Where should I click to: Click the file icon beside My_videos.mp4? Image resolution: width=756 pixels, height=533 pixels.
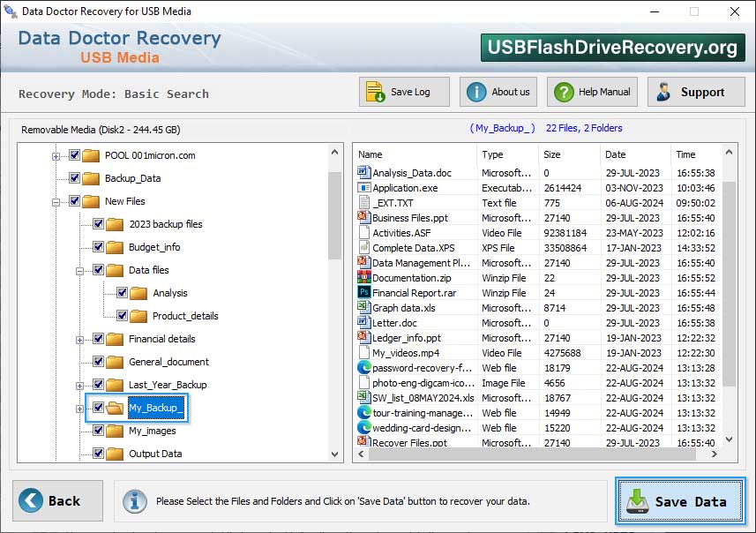[363, 352]
